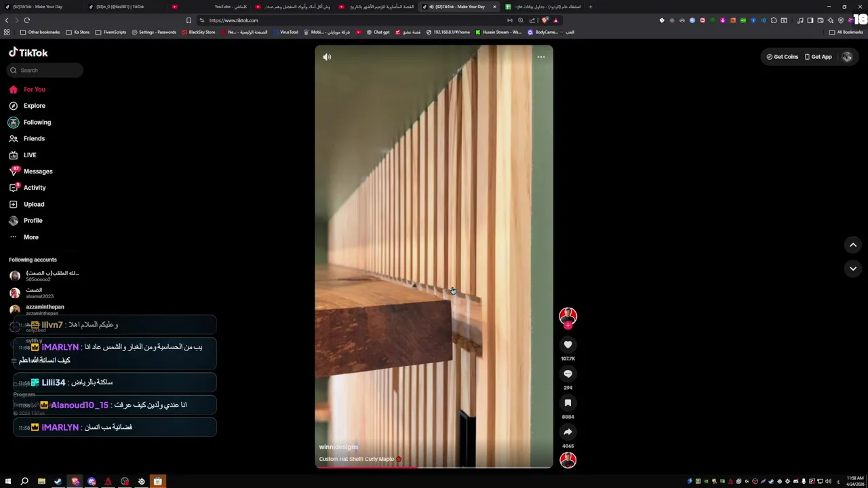Focus the TikTok Search field
This screenshot has width=868, height=488.
[x=45, y=70]
